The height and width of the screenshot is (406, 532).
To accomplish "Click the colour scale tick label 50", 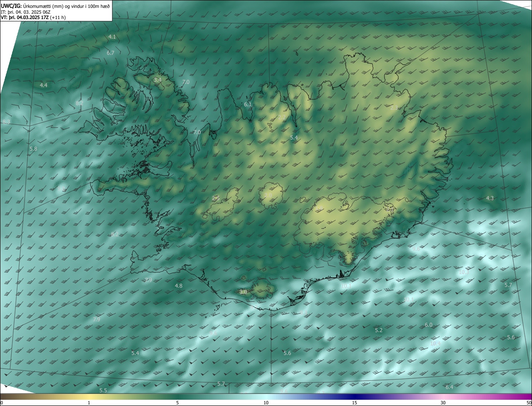I will pos(529,403).
